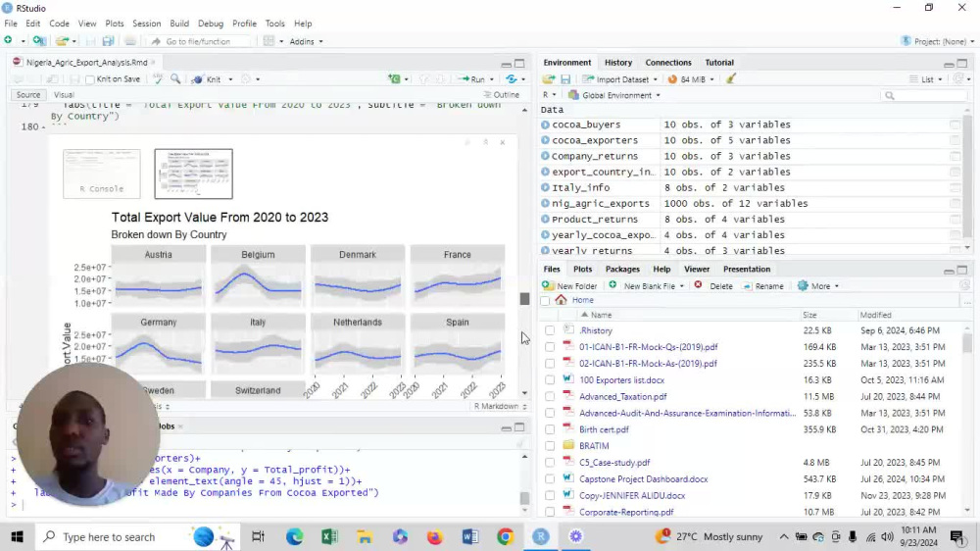Open Word from the taskbar
This screenshot has height=551, width=980.
click(470, 536)
